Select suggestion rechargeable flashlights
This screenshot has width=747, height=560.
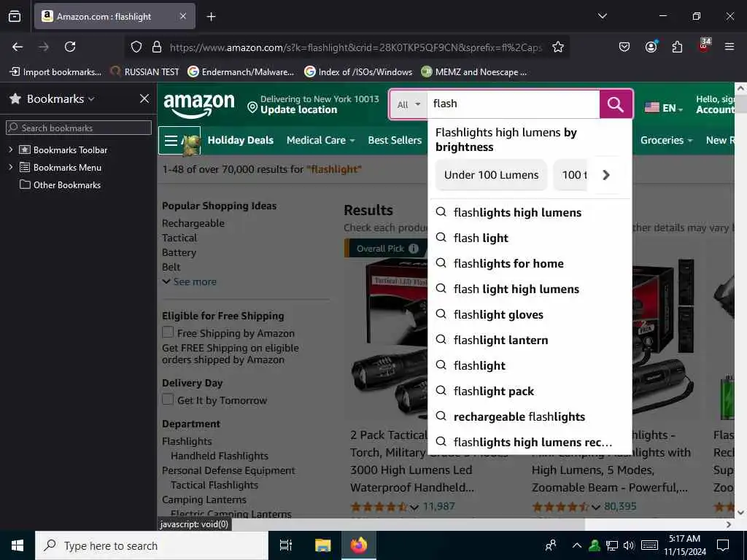coord(519,416)
